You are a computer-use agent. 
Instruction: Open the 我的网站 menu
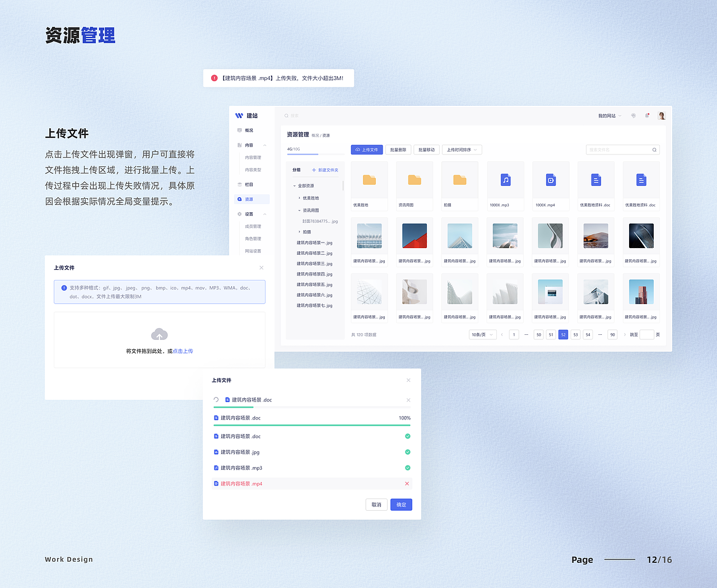point(608,115)
